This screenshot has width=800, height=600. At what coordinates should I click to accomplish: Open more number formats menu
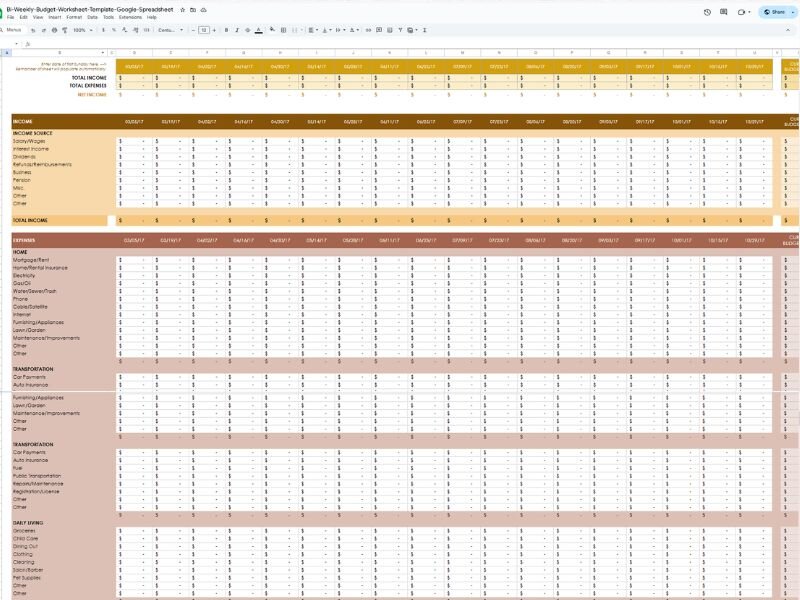coord(146,30)
